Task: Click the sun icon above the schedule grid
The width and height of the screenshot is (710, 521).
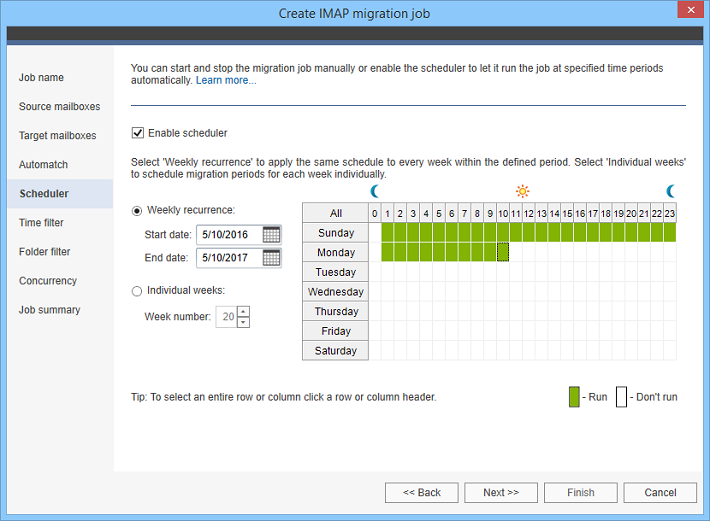Action: click(522, 191)
